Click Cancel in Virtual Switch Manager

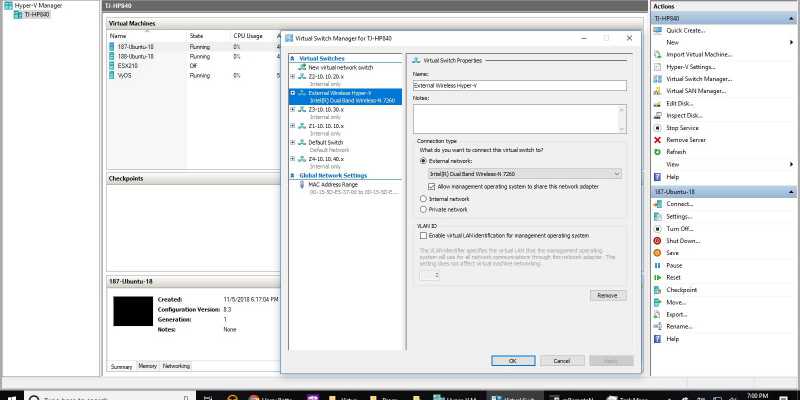562,361
